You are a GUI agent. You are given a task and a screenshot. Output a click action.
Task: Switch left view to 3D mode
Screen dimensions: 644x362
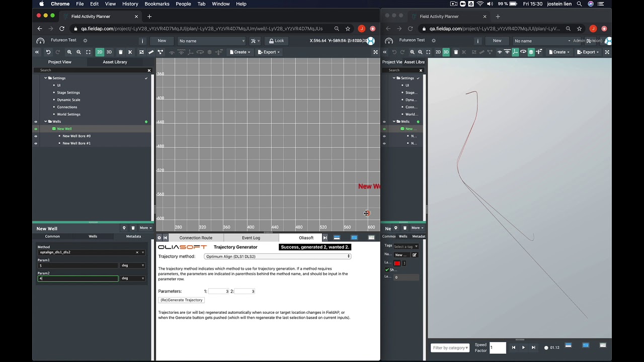pyautogui.click(x=109, y=52)
